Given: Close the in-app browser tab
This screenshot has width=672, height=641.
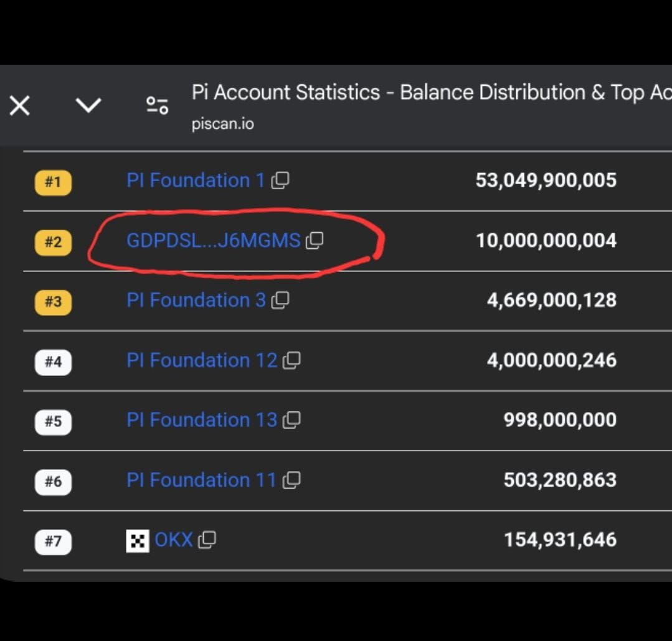Looking at the screenshot, I should (x=20, y=105).
